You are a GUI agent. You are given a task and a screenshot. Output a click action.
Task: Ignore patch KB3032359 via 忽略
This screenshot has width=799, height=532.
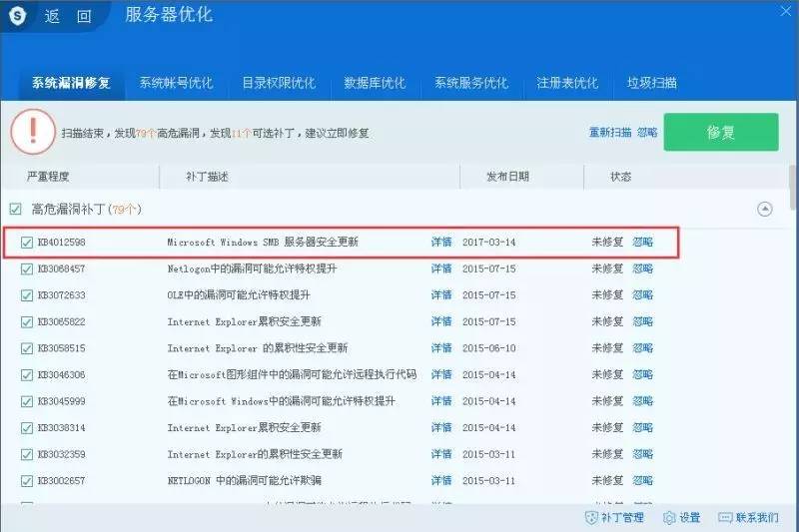(x=642, y=453)
